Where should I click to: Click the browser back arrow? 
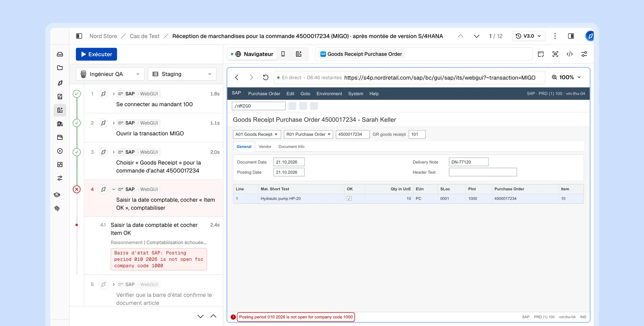pos(237,77)
